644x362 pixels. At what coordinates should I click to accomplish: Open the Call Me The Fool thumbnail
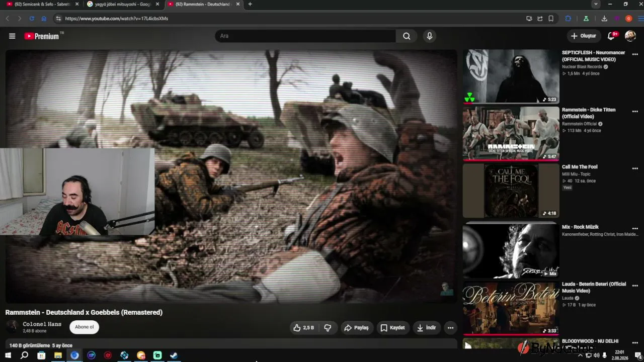511,191
